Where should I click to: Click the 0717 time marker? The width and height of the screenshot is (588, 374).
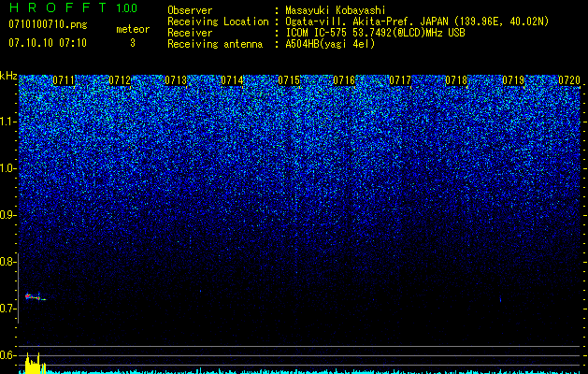click(x=400, y=80)
